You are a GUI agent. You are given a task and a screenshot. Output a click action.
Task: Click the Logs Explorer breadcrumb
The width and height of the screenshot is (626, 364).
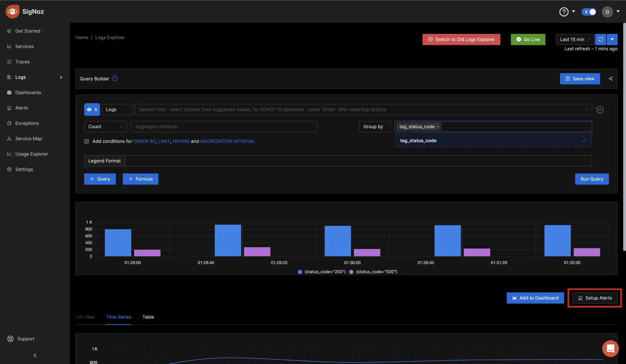(x=110, y=37)
